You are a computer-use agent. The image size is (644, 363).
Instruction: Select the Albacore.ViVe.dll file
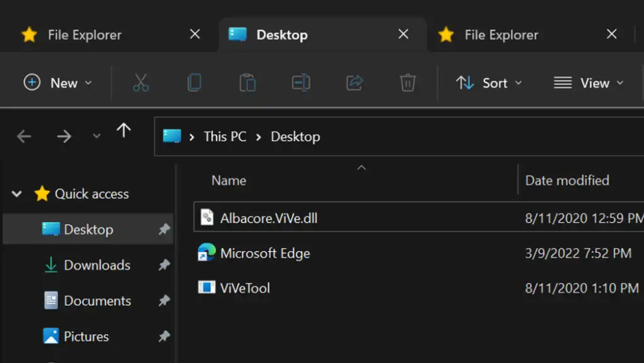click(x=269, y=218)
